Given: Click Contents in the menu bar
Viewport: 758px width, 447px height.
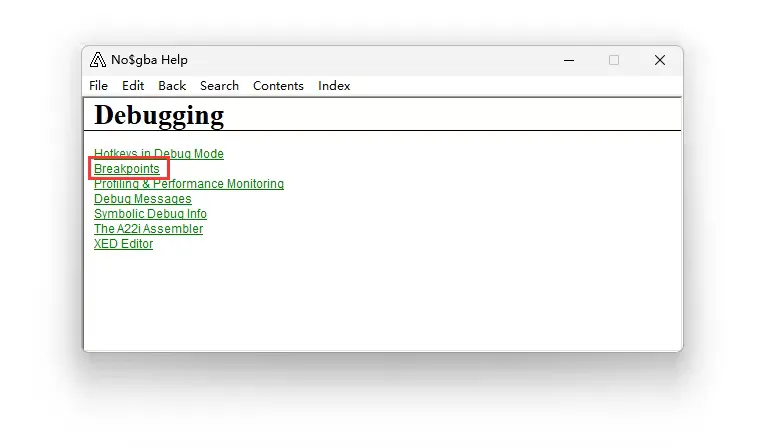Looking at the screenshot, I should pos(278,86).
